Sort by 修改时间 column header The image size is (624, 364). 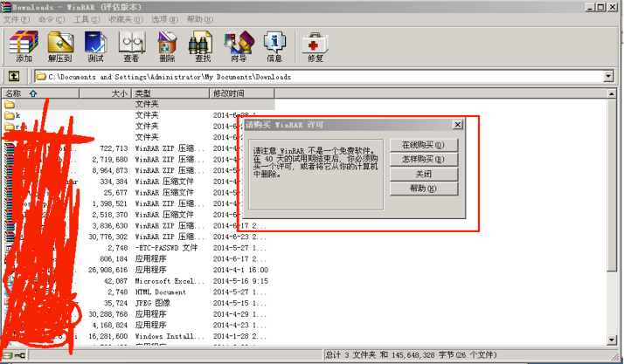coord(242,93)
